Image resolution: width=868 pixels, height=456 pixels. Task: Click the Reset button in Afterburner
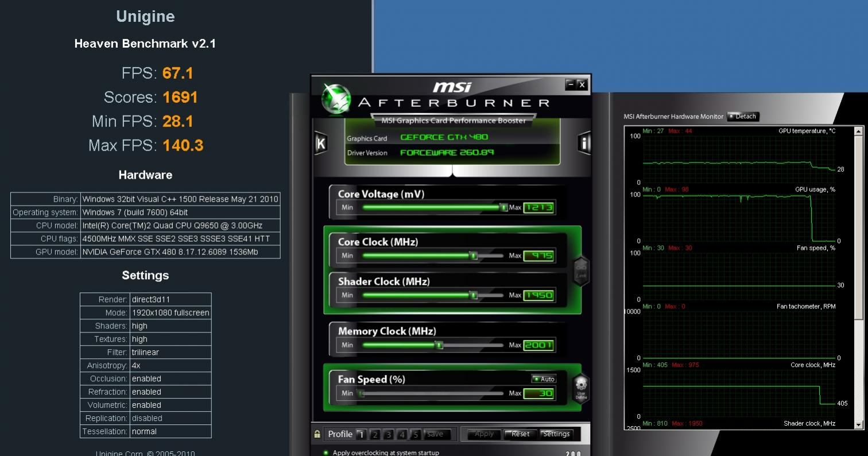click(x=520, y=434)
